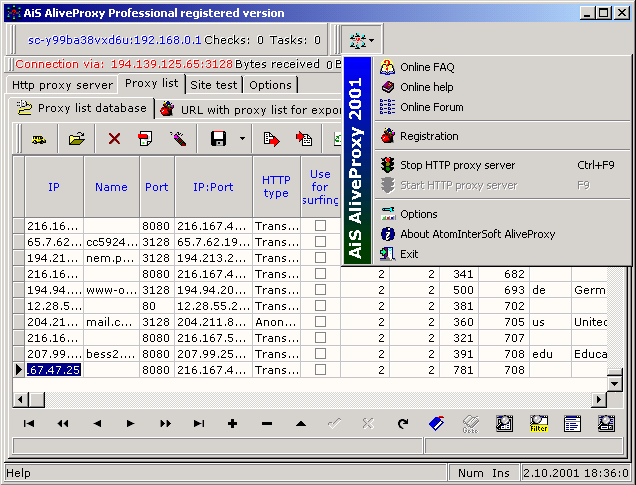636x485 pixels.
Task: Enable surfing for mail.c... proxy row
Action: pyautogui.click(x=320, y=322)
